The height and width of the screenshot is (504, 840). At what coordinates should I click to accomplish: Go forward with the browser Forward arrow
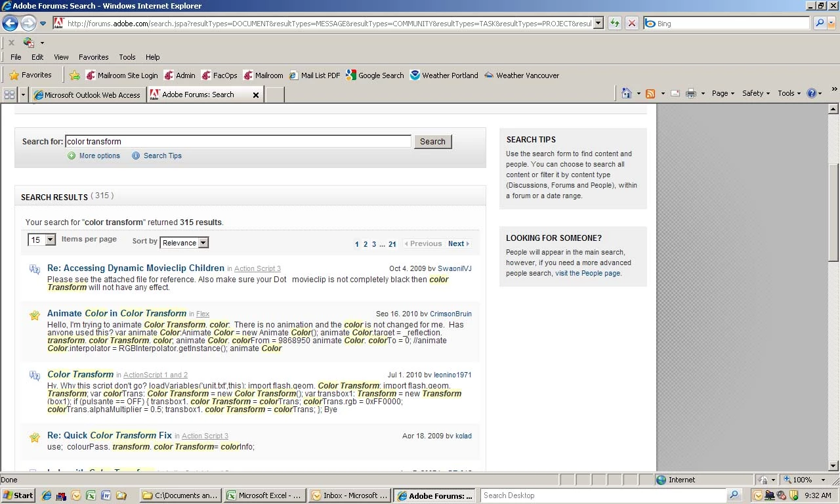point(28,24)
